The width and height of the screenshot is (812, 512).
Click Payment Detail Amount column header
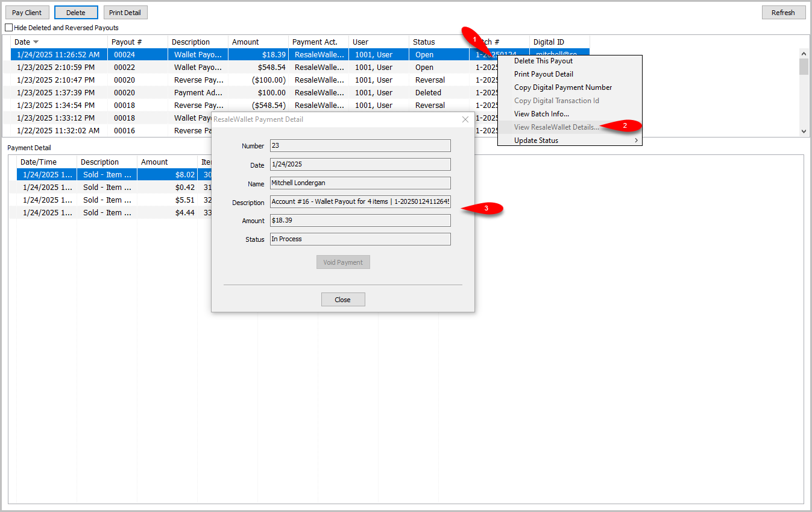coord(168,162)
